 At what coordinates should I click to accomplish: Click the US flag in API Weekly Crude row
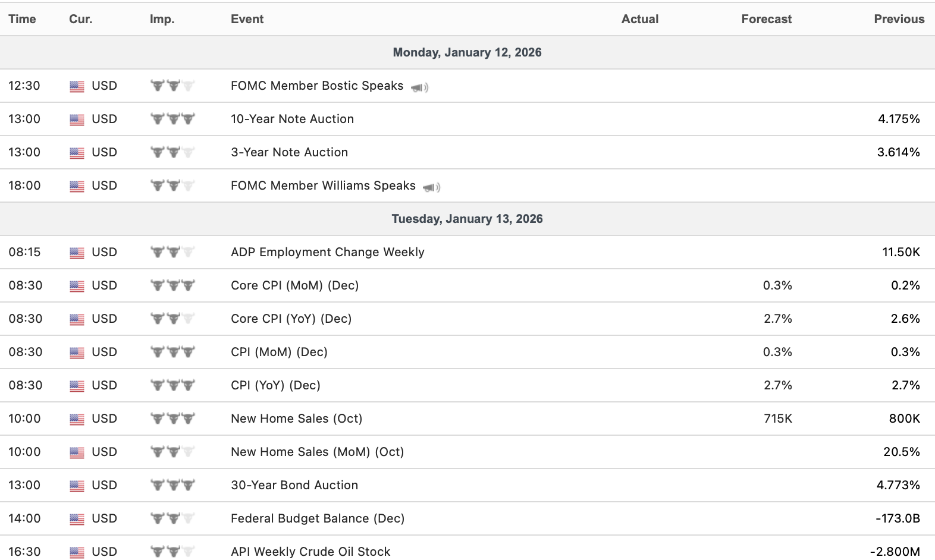[77, 552]
